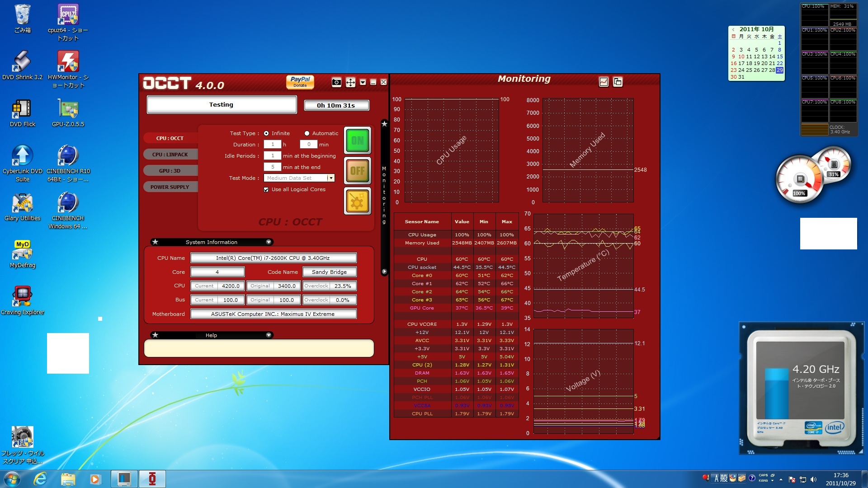The height and width of the screenshot is (488, 868).
Task: Select the Automatic test type radio
Action: click(x=307, y=133)
